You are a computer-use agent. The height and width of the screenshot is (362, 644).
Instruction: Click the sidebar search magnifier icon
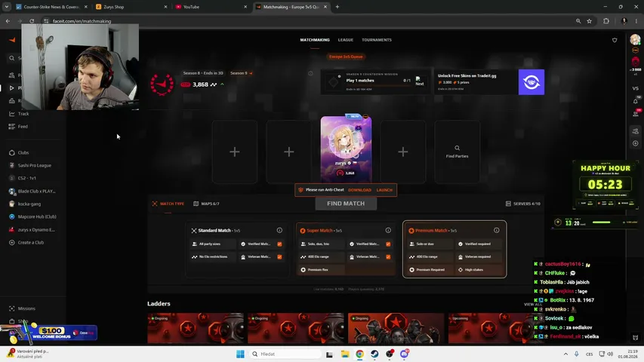point(11,58)
